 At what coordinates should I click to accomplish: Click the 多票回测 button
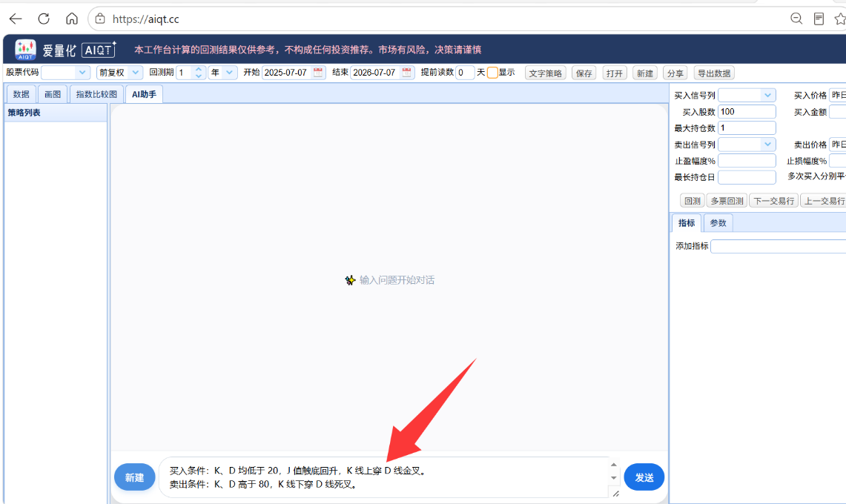(727, 201)
